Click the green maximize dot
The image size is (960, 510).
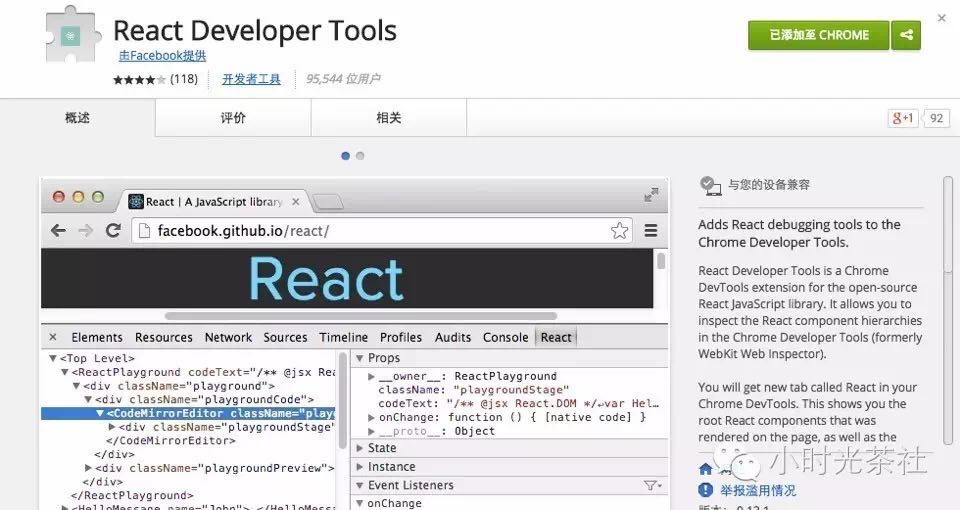(98, 197)
